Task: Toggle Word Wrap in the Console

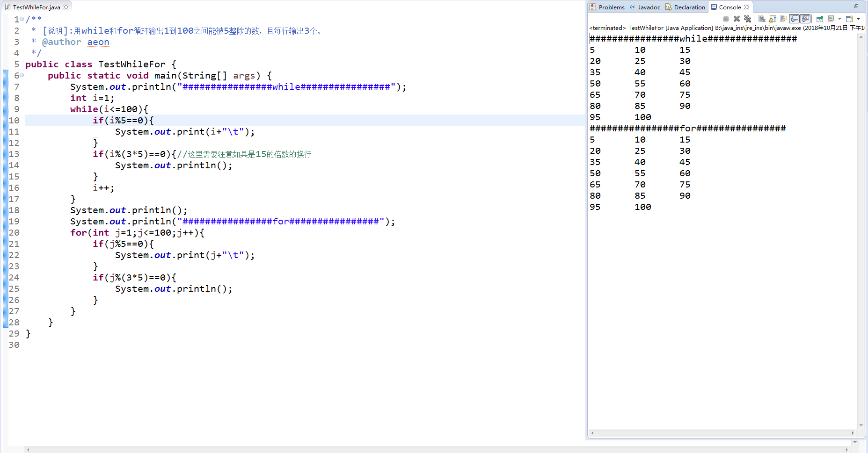Action: [783, 19]
